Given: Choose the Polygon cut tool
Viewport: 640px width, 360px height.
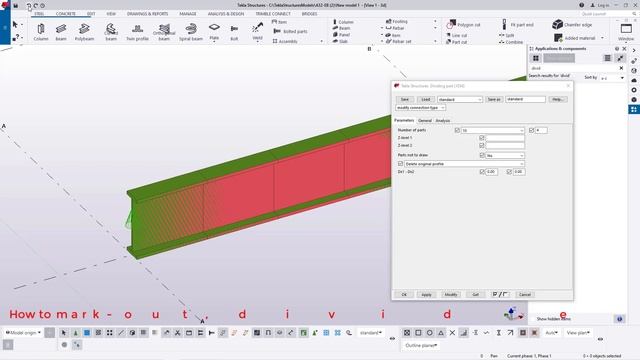Looking at the screenshot, I should (x=463, y=24).
